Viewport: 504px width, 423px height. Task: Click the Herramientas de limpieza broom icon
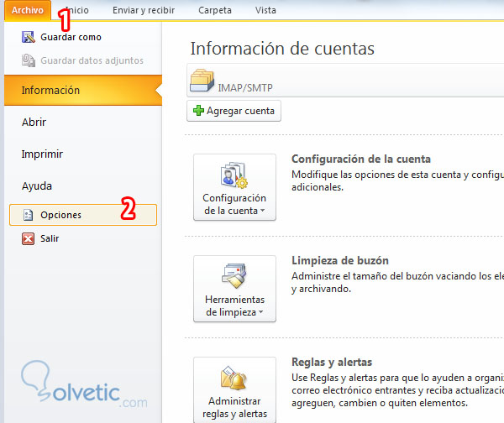click(234, 276)
